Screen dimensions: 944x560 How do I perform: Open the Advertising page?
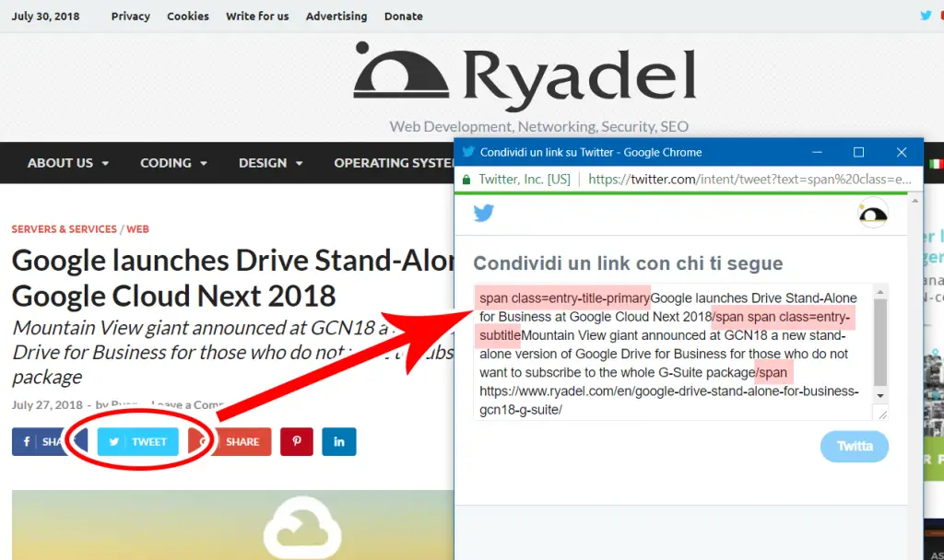336,17
